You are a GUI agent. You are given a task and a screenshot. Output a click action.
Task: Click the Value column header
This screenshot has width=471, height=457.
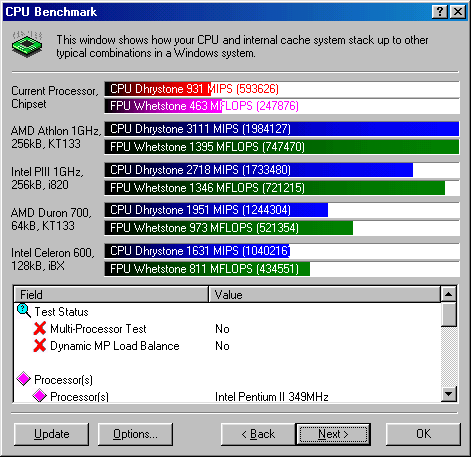(325, 294)
